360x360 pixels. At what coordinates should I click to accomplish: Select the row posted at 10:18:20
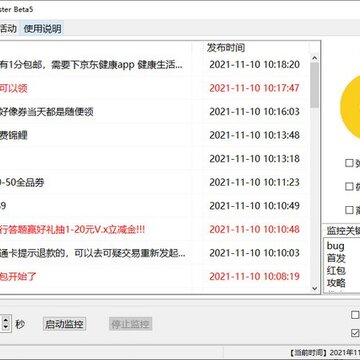pyautogui.click(x=154, y=65)
